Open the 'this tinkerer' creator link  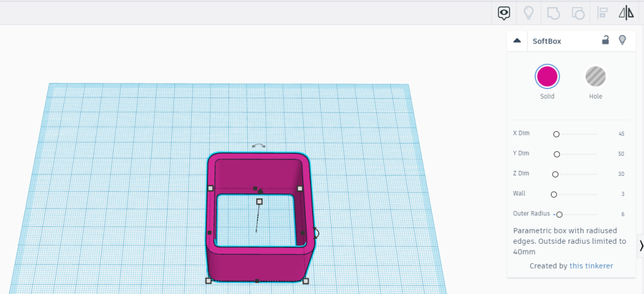point(591,266)
